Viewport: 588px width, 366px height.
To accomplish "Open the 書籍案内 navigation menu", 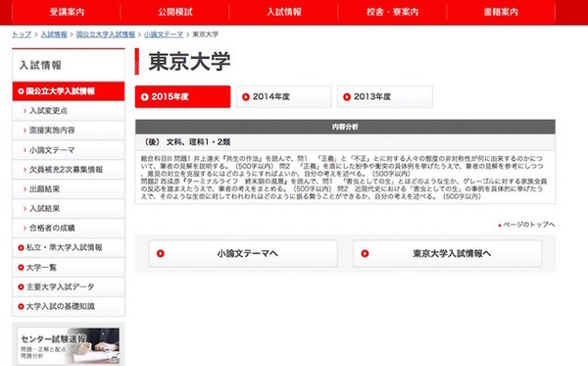I will (x=501, y=12).
